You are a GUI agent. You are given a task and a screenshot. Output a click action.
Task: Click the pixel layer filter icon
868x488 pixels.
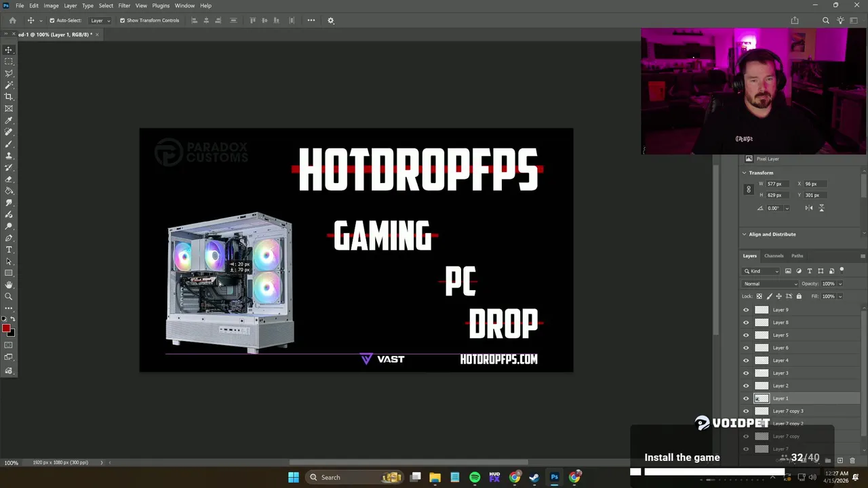(788, 271)
